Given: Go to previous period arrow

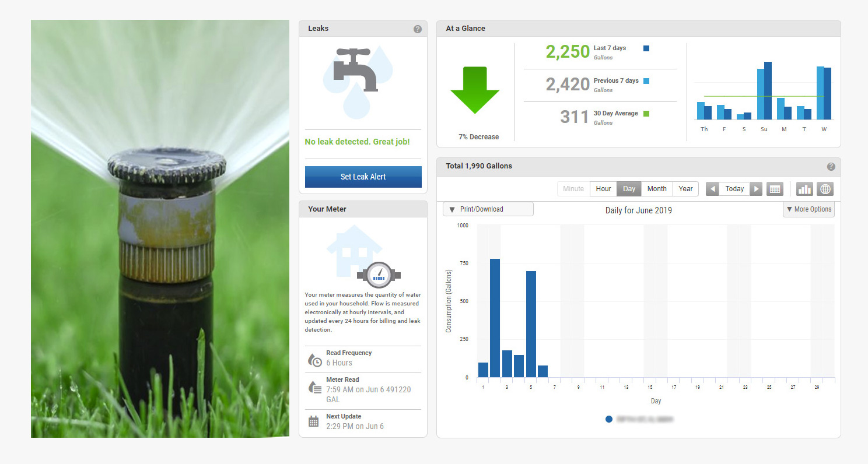Looking at the screenshot, I should [x=712, y=189].
